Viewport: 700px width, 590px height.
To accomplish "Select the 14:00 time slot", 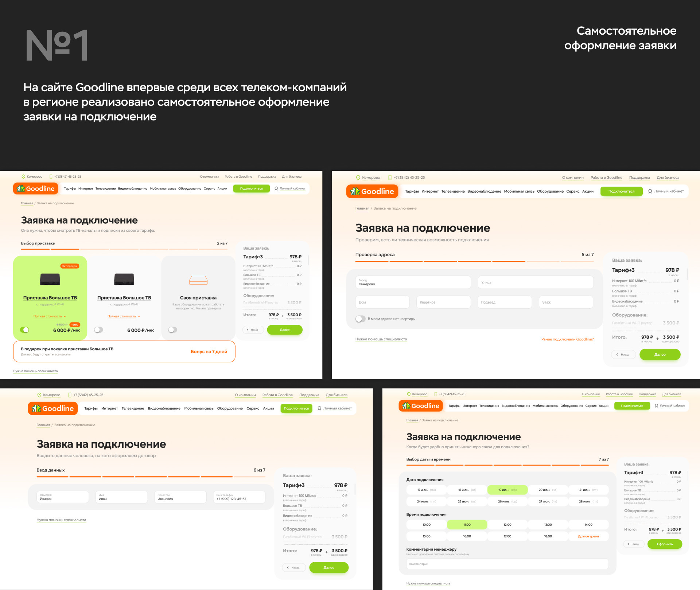I will click(x=588, y=525).
